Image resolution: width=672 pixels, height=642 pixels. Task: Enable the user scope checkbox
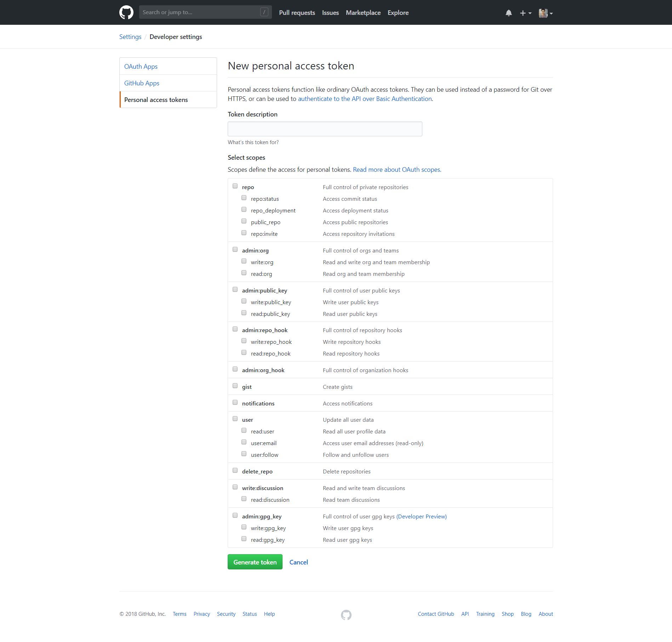235,419
